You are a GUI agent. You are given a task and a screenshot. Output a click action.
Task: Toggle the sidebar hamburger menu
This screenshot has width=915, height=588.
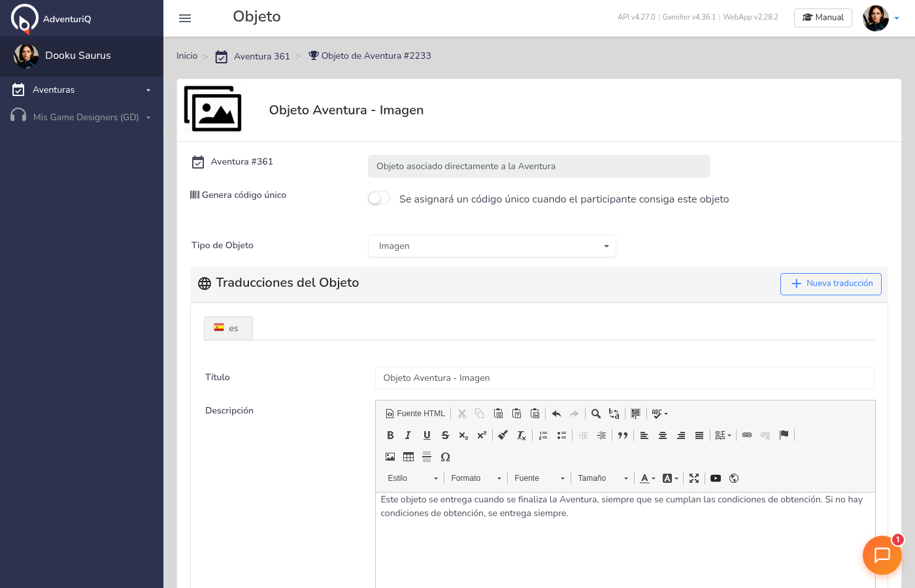(185, 18)
